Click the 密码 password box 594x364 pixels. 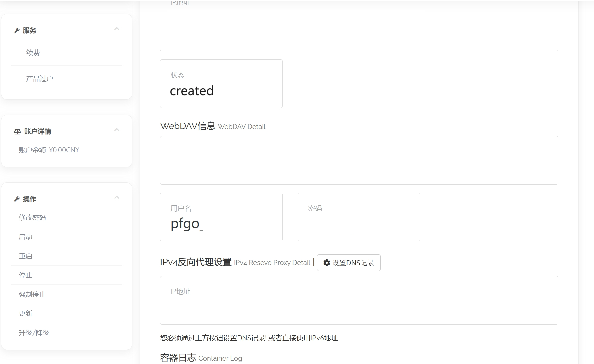[x=359, y=217]
